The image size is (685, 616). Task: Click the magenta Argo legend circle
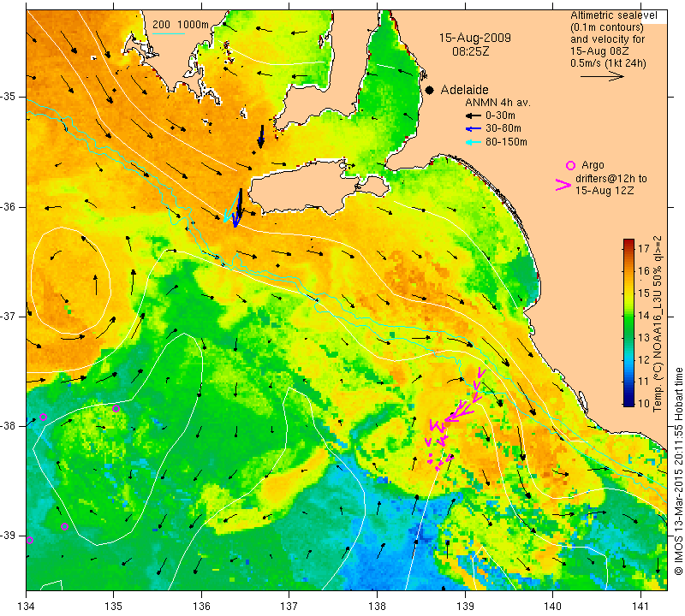(x=570, y=165)
